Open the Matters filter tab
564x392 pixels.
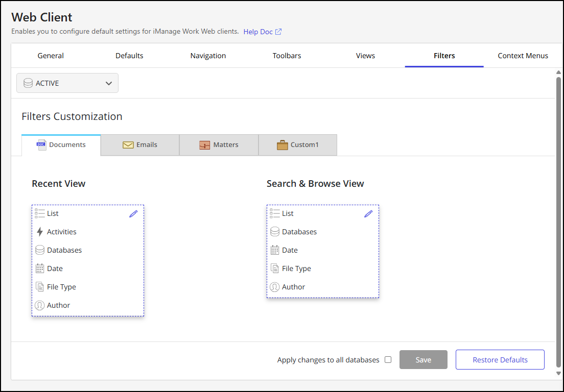(219, 145)
